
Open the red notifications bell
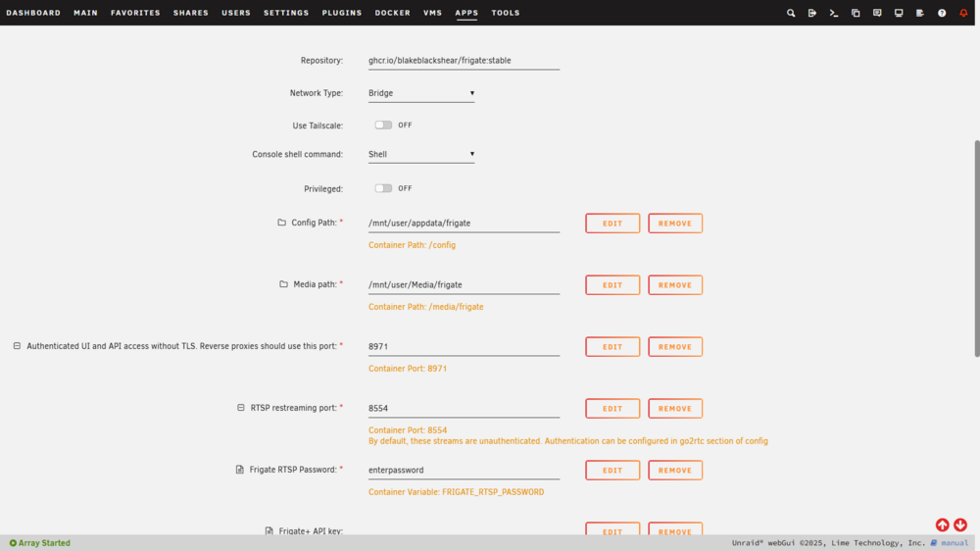963,13
